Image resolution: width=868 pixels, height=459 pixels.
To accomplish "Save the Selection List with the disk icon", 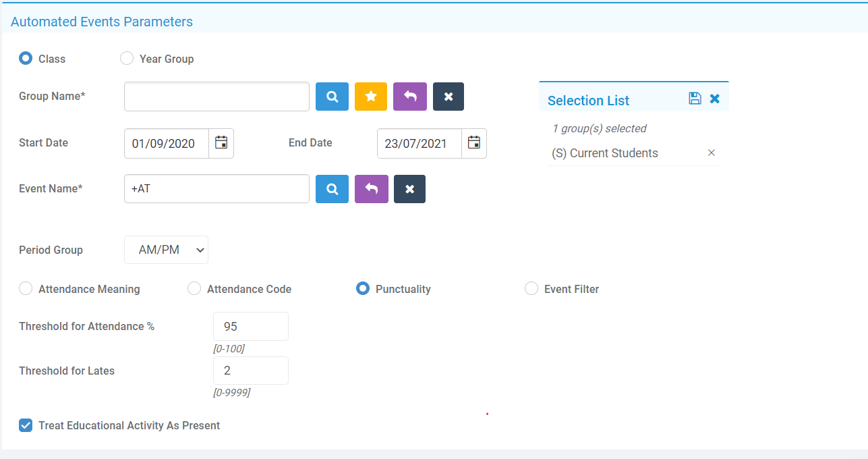I will pos(695,99).
